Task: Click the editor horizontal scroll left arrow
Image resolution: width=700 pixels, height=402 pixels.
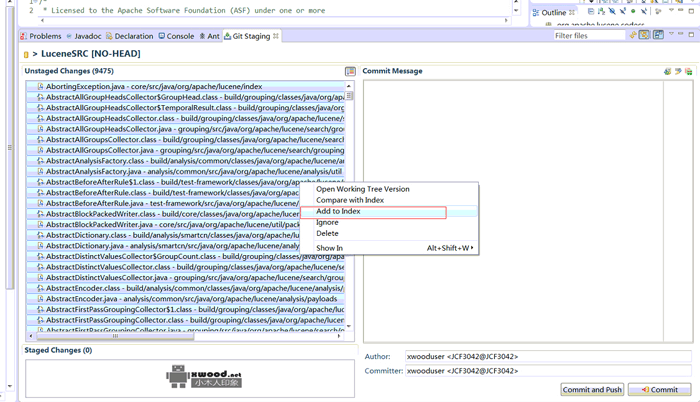Action: (42, 21)
